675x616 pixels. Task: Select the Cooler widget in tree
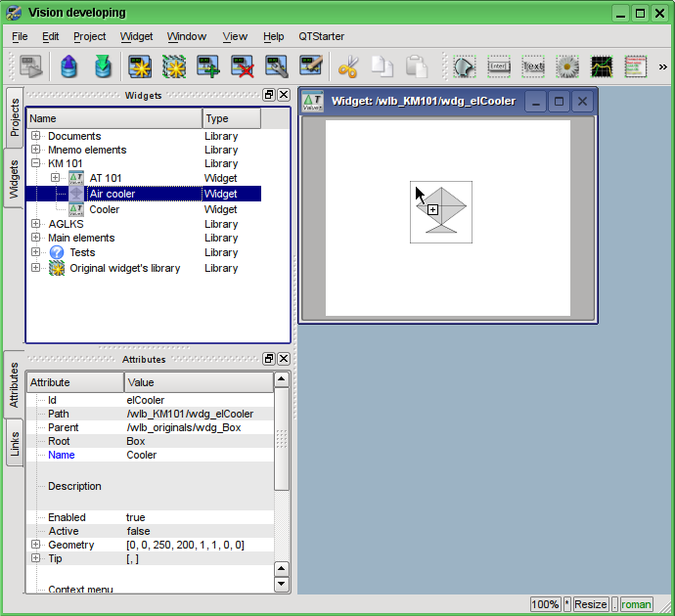[x=104, y=209]
